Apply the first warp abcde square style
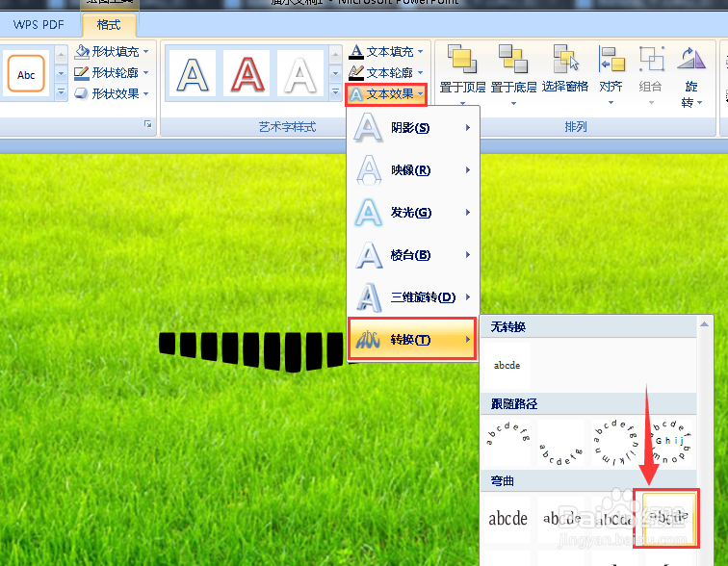This screenshot has height=566, width=728. (x=507, y=519)
